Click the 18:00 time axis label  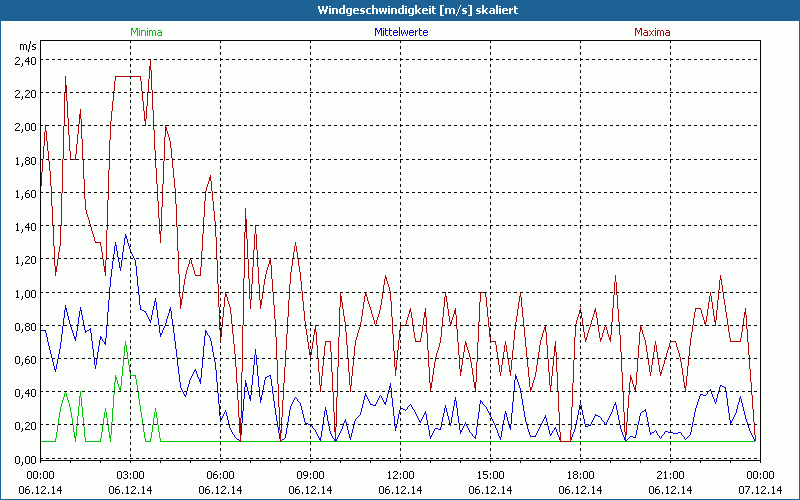pyautogui.click(x=580, y=475)
